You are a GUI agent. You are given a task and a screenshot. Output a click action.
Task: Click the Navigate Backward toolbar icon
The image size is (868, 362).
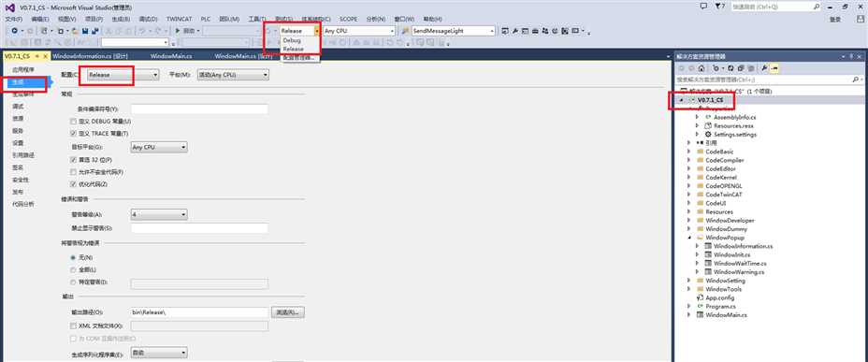point(15,31)
